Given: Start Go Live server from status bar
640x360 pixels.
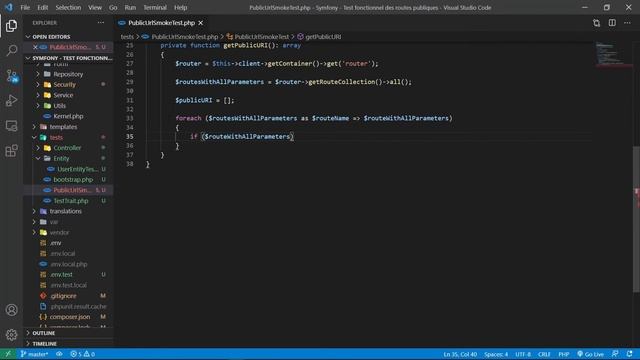Looking at the screenshot, I should 590,354.
